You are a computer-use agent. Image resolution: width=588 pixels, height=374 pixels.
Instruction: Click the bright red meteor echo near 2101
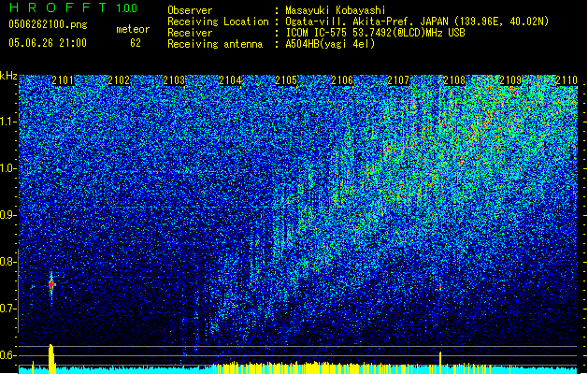51,285
